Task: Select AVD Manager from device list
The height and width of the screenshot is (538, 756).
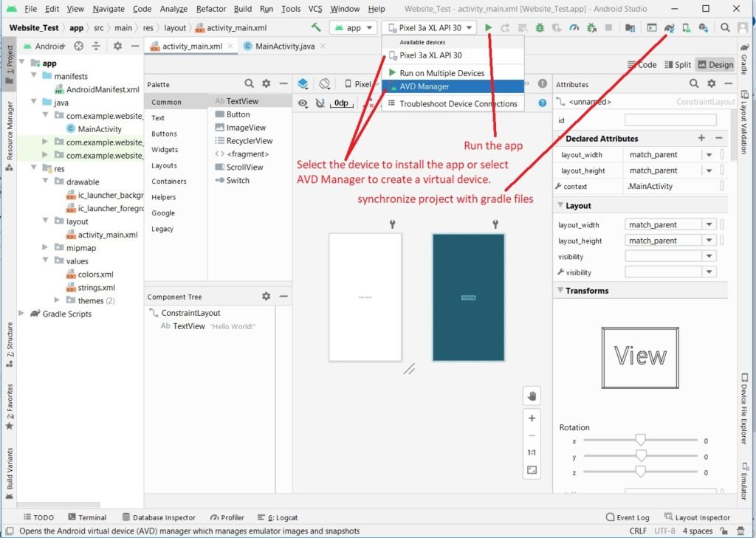Action: [x=453, y=86]
